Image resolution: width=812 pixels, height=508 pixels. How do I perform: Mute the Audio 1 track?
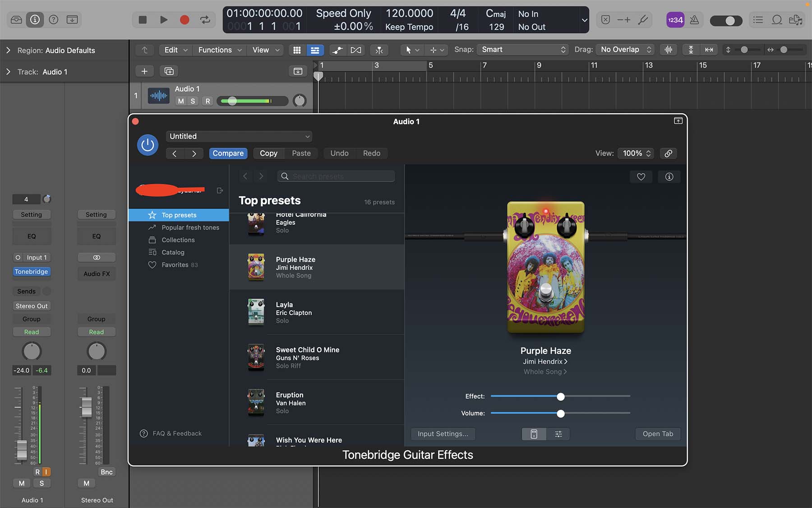pos(181,101)
